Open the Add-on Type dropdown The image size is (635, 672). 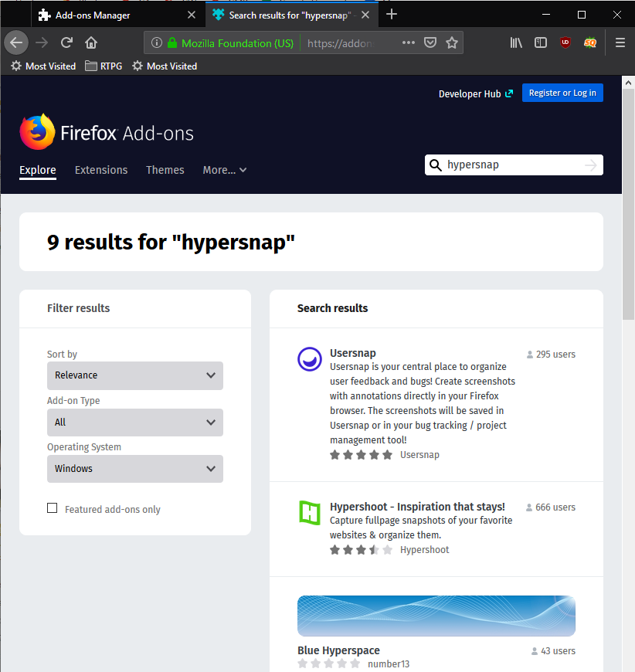[135, 423]
